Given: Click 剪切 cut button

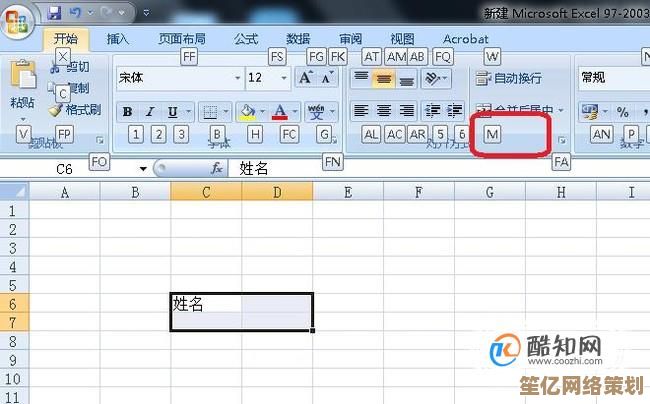Looking at the screenshot, I should pos(70,67).
